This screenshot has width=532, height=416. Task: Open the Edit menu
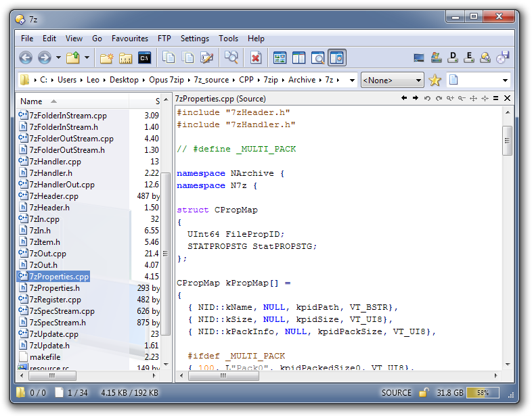click(x=49, y=39)
